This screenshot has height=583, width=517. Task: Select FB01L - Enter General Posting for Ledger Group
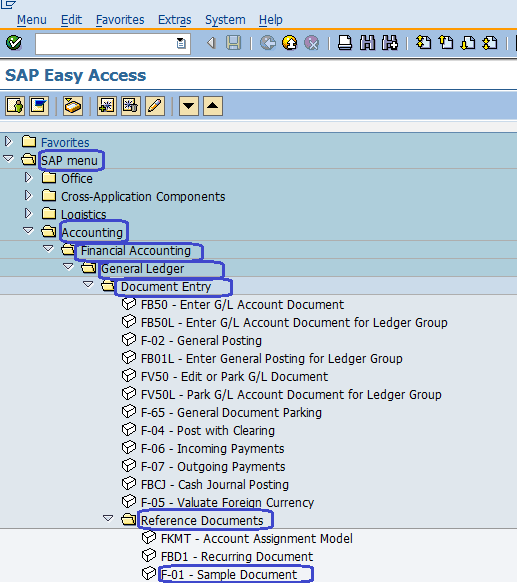click(x=272, y=358)
